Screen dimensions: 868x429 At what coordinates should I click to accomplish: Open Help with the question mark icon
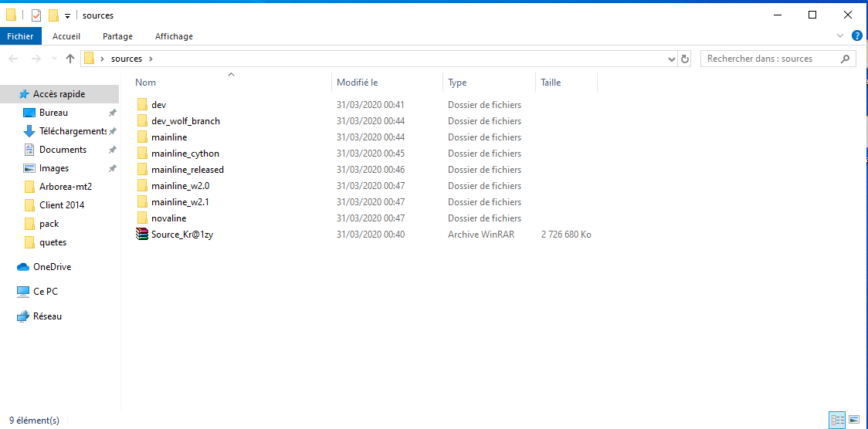(856, 36)
